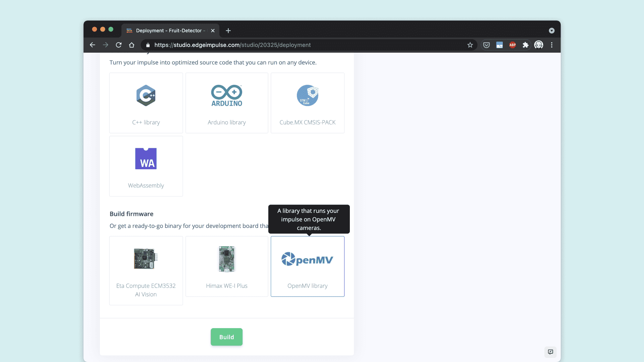Expand the tab search dropdown arrow
The image size is (644, 362).
552,31
